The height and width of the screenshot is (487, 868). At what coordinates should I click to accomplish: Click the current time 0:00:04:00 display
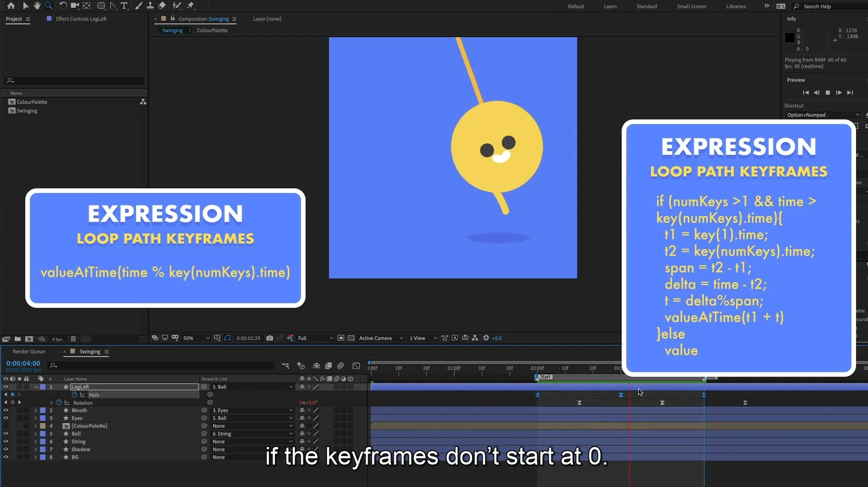coord(23,363)
